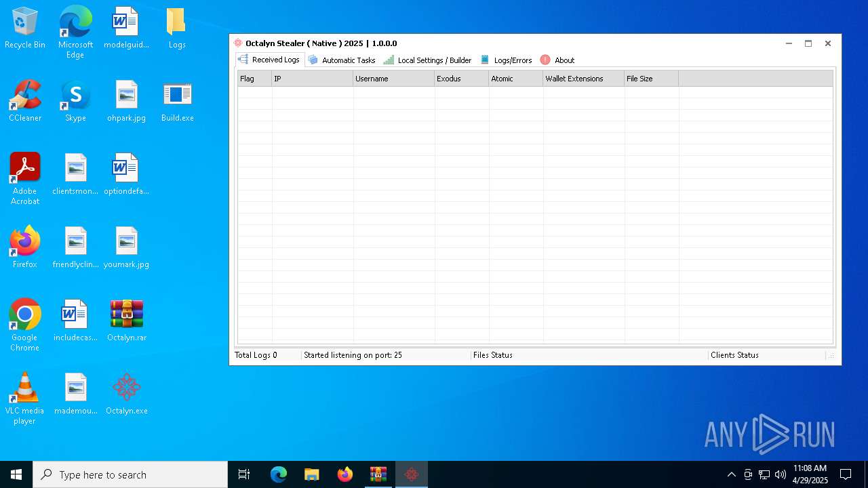Image resolution: width=868 pixels, height=488 pixels.
Task: Click the 'Total Logs 0' status text
Action: point(256,355)
